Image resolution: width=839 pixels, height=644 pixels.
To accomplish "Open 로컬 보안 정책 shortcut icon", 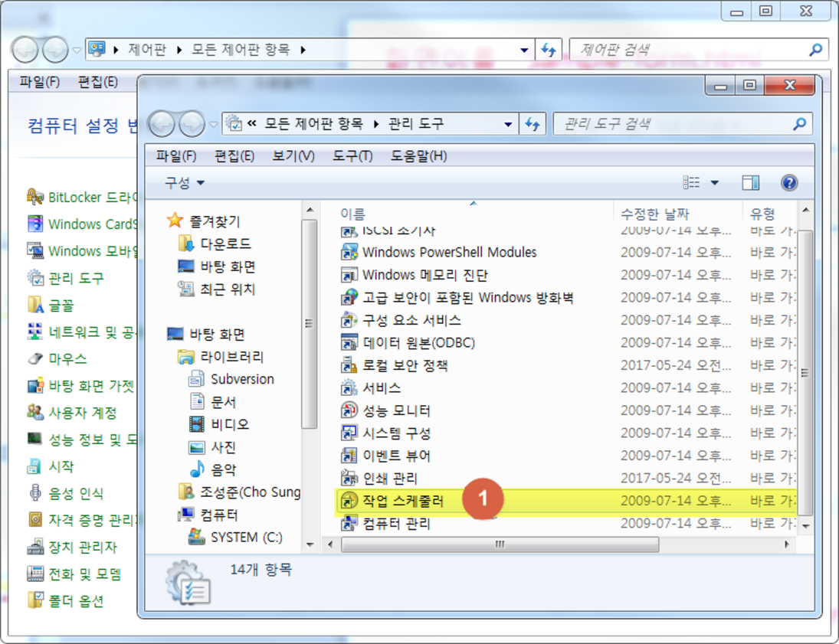I will 349,365.
